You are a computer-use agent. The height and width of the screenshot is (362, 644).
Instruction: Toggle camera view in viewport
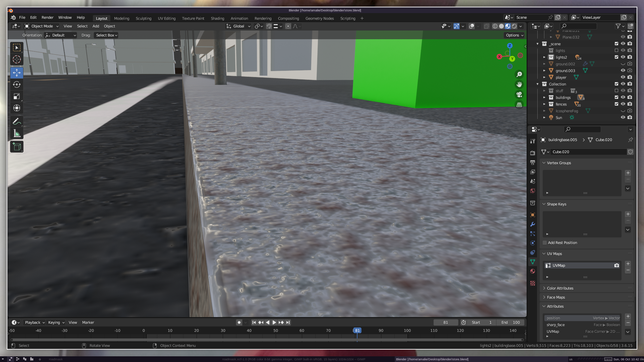coord(519,95)
